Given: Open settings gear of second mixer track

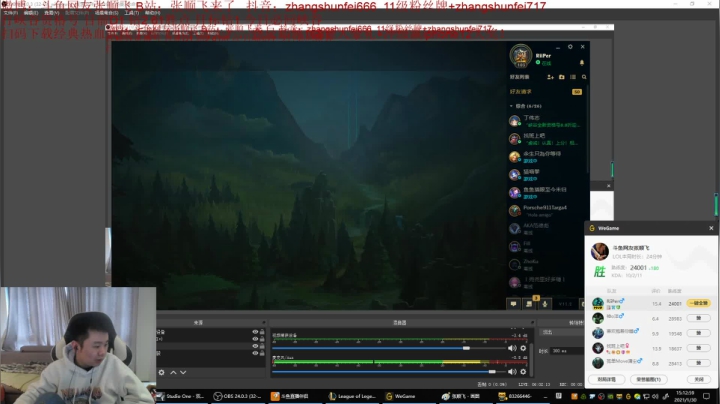Looking at the screenshot, I should point(523,372).
